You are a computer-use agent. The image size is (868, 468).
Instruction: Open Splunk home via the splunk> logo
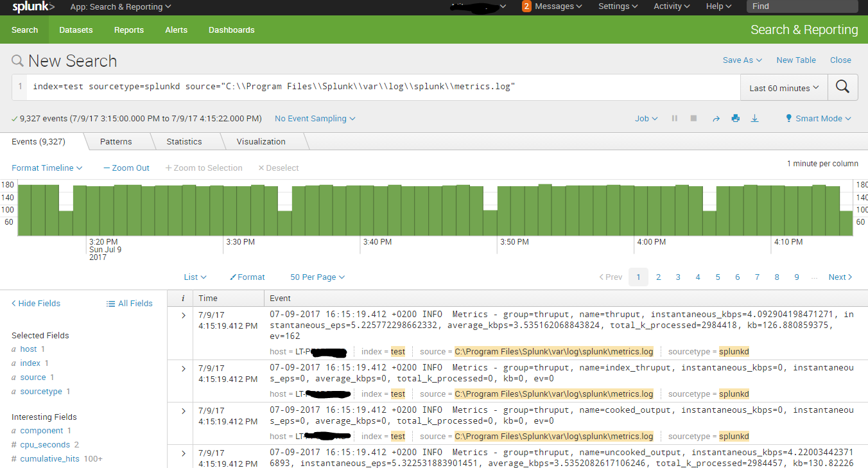(31, 7)
